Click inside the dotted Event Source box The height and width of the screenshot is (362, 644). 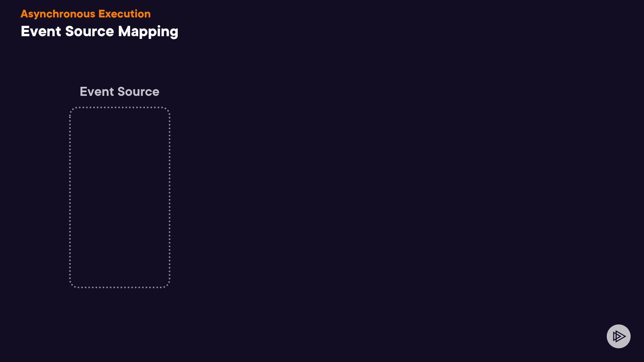(x=120, y=197)
